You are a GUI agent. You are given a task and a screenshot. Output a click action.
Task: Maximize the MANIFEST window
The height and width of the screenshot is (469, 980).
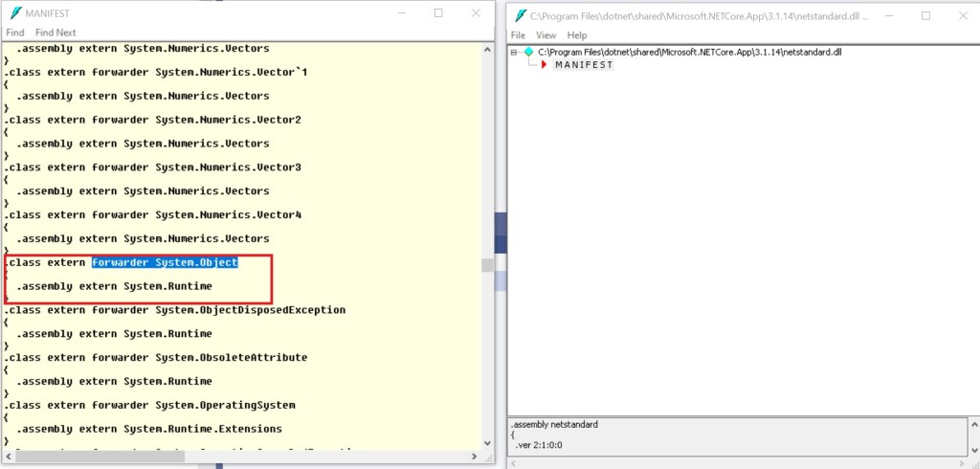coord(438,13)
